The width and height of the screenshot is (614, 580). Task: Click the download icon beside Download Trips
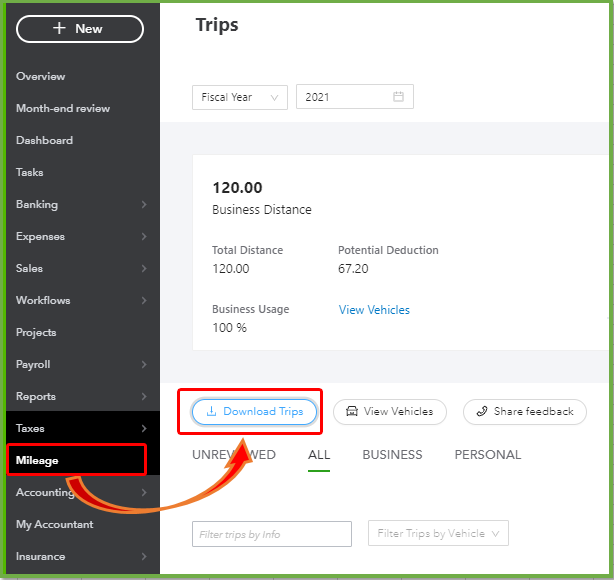(211, 411)
